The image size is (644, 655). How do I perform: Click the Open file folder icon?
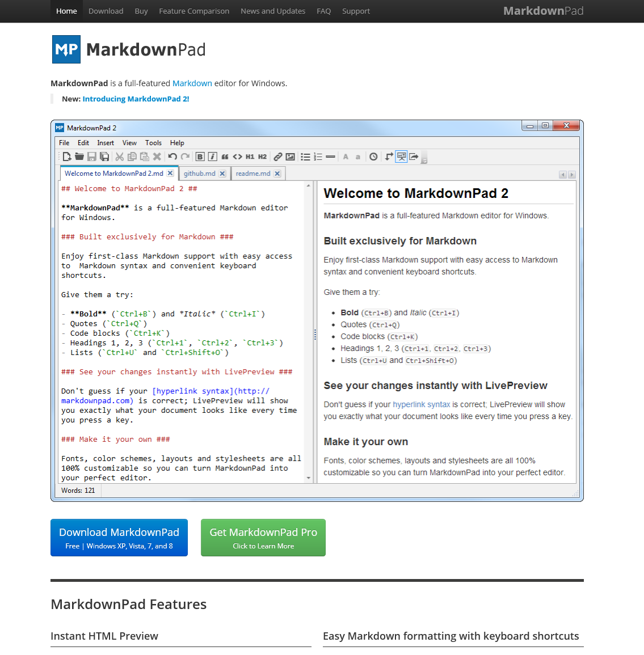79,157
